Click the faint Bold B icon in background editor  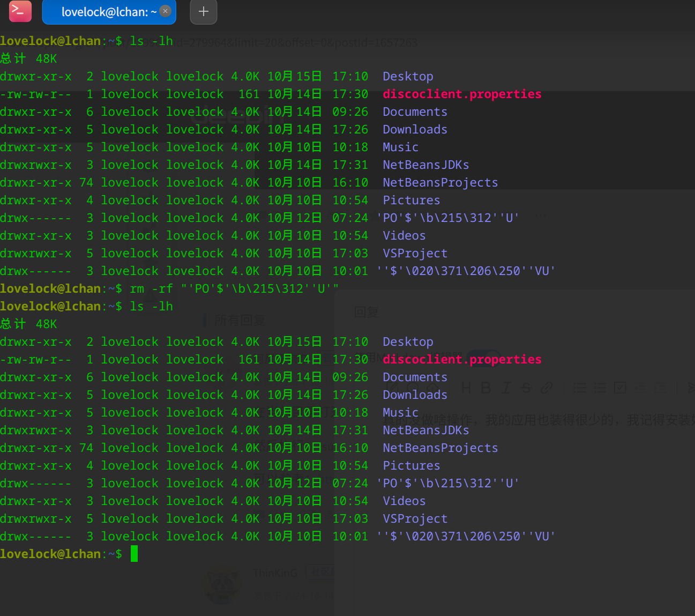pyautogui.click(x=485, y=388)
